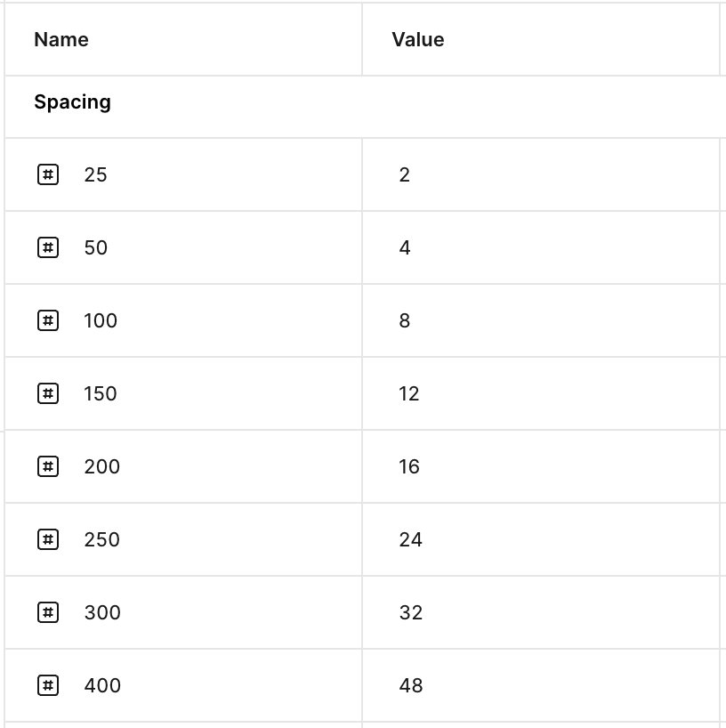Select the Spacing group header row
Viewport: 726px width, 728px height.
pyautogui.click(x=366, y=107)
